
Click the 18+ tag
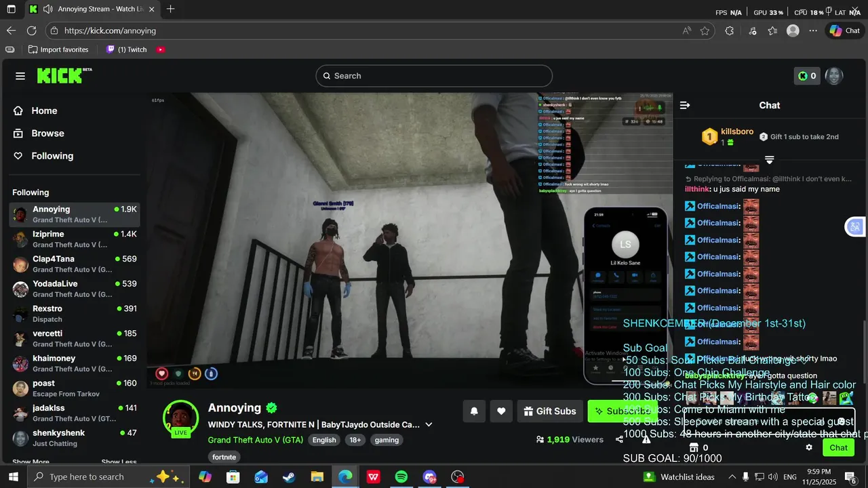(355, 440)
